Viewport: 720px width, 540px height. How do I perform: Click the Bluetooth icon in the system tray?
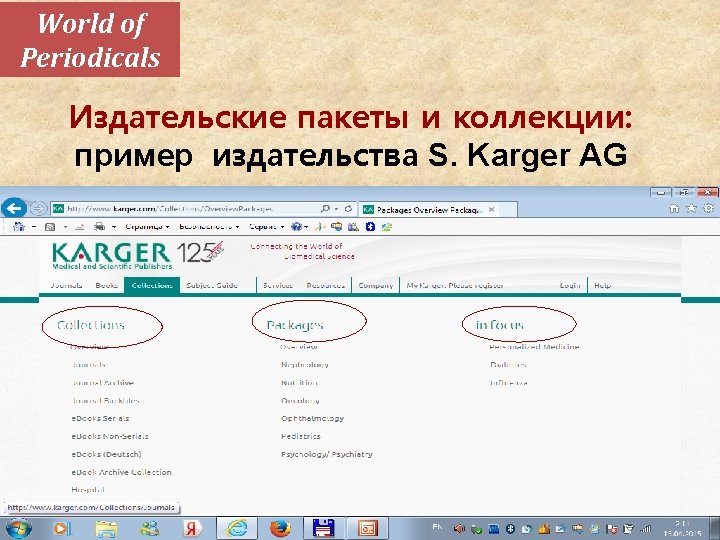[x=511, y=529]
